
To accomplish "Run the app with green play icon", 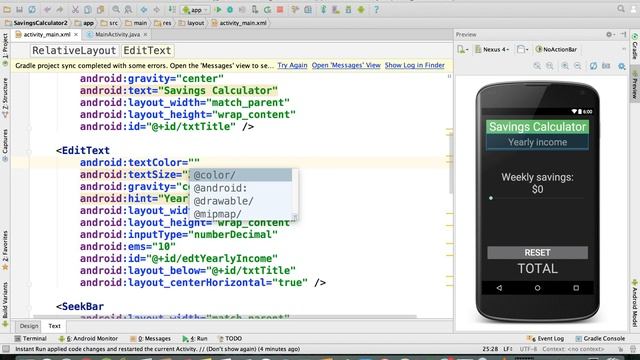I will point(218,9).
